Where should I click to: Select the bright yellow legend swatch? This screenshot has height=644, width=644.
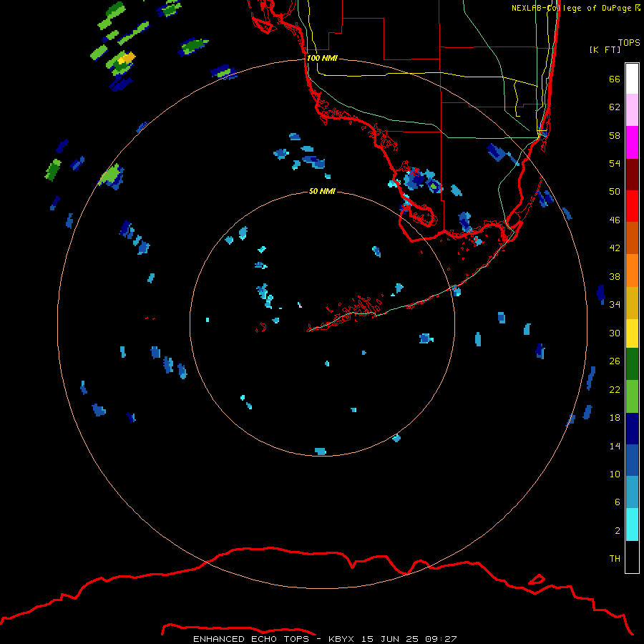coord(632,333)
